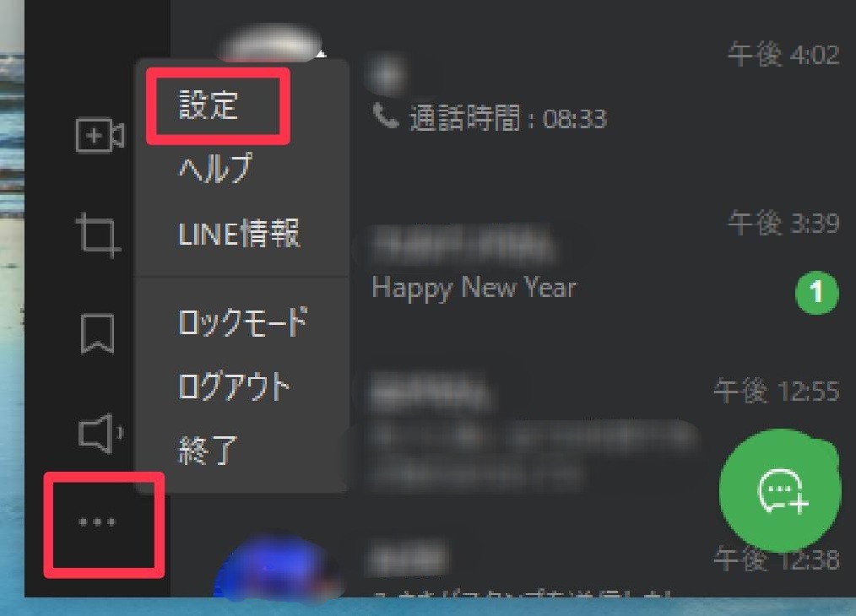
Task: Select 終了 to quit LINE
Action: [x=208, y=450]
